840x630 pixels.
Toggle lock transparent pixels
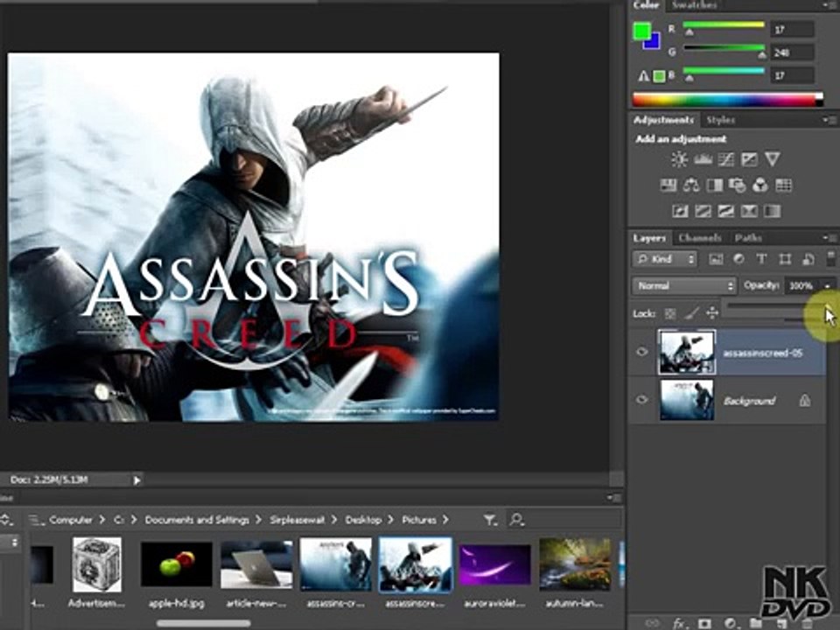click(x=669, y=313)
